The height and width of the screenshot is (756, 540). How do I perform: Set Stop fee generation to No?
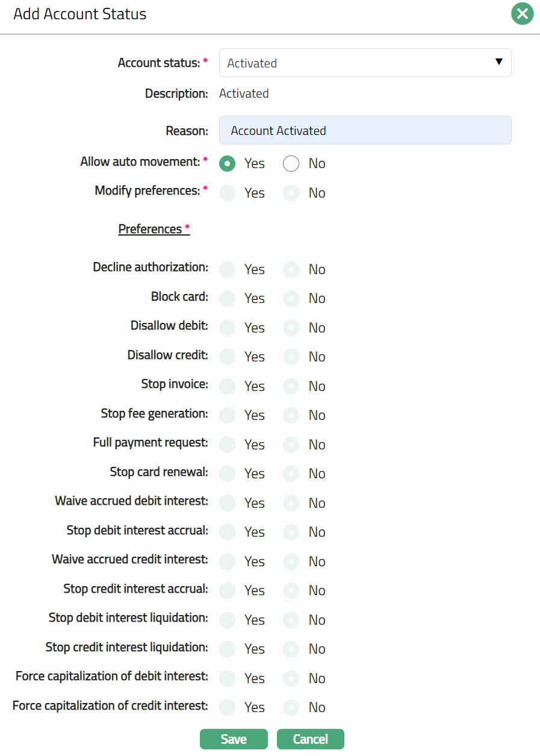(291, 415)
